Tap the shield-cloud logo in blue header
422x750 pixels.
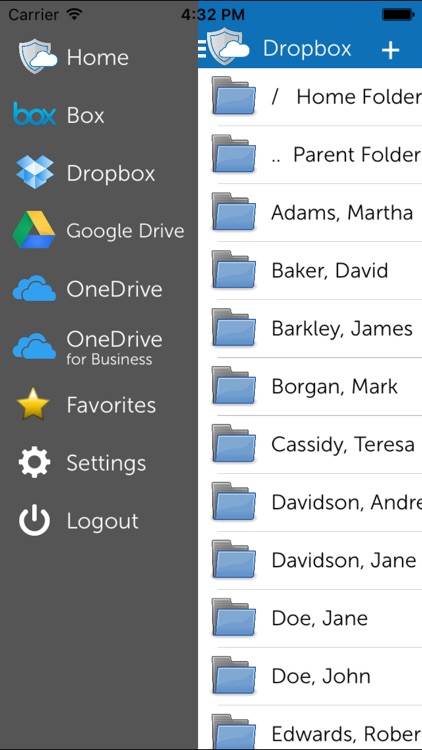click(x=229, y=44)
